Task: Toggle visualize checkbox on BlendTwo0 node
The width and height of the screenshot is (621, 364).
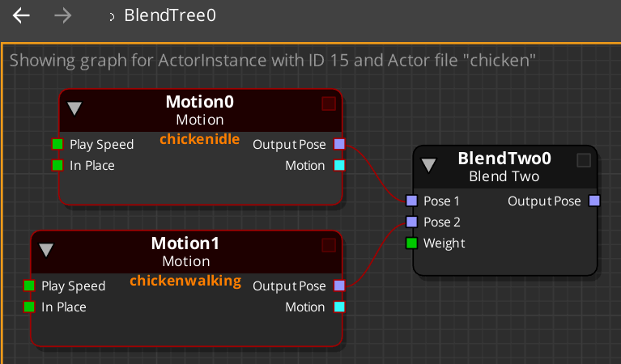Action: (584, 160)
